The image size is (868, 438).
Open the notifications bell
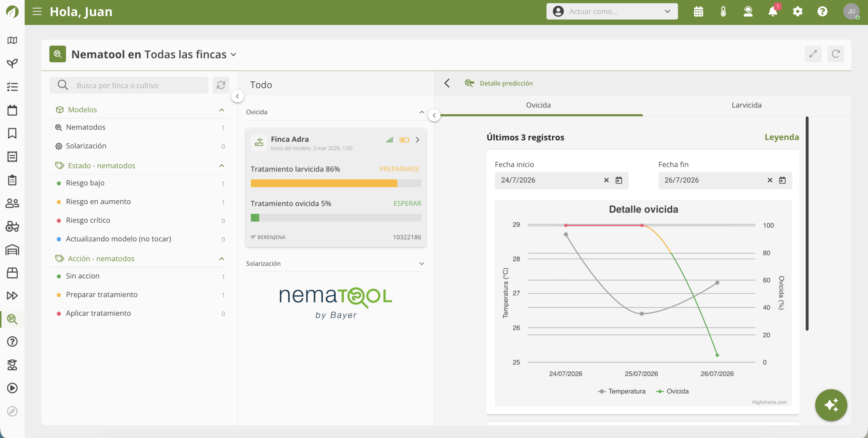pyautogui.click(x=773, y=12)
